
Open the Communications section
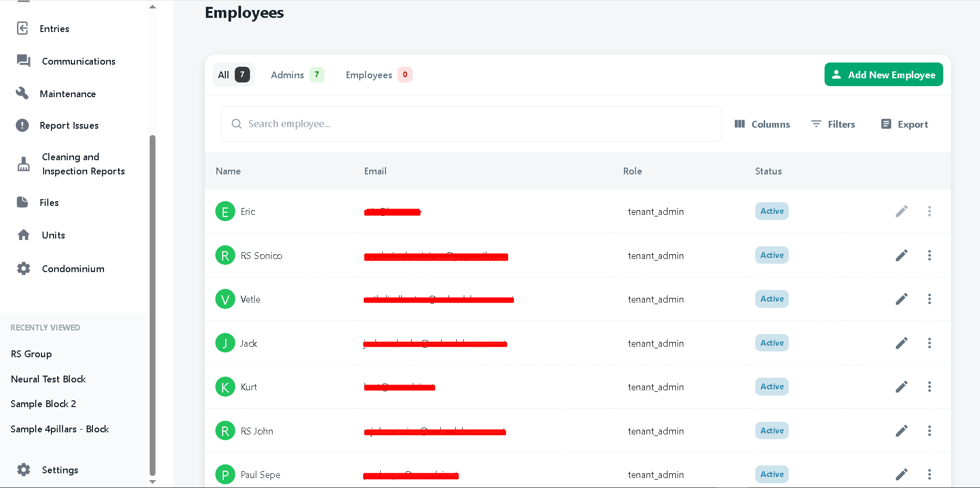click(x=78, y=61)
